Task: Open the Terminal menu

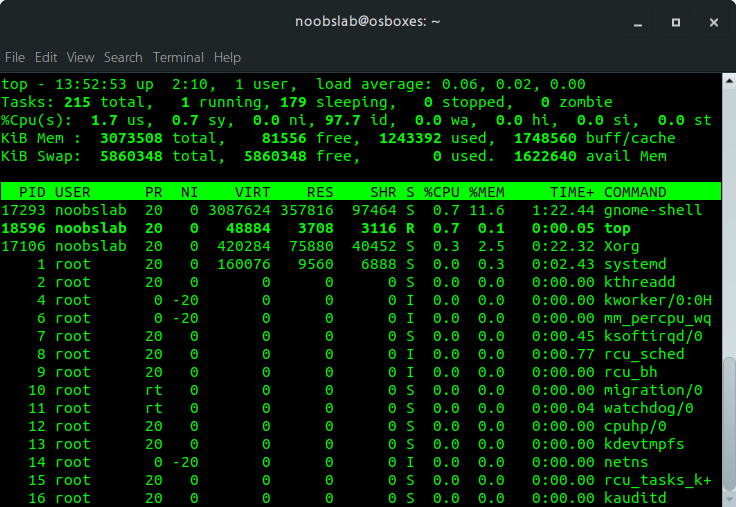Action: pyautogui.click(x=178, y=57)
